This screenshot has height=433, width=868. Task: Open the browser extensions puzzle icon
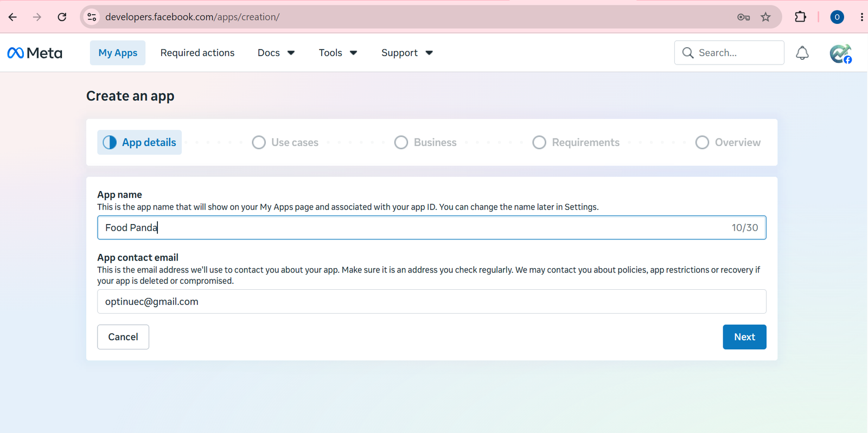tap(800, 17)
